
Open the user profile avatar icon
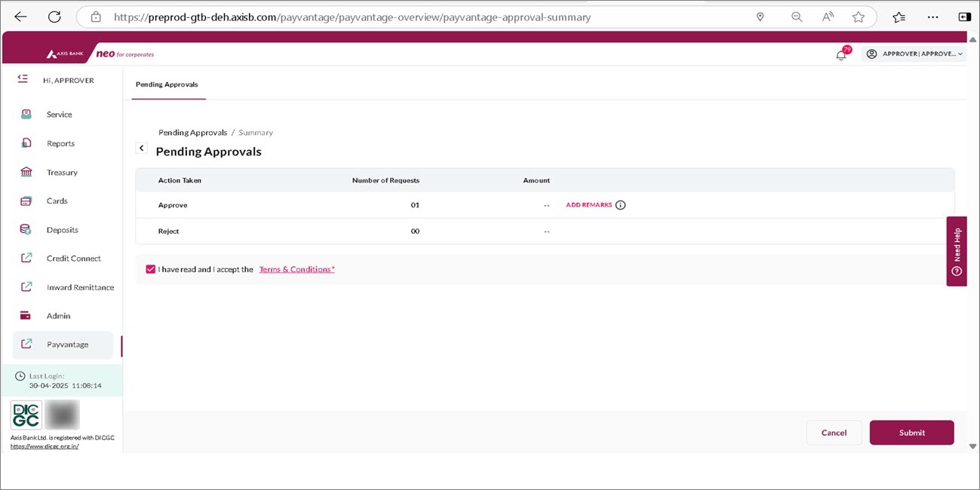871,54
